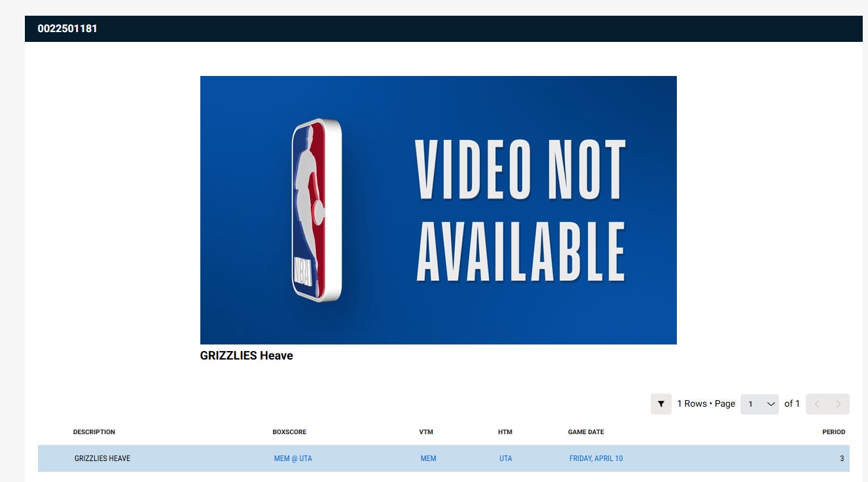Click the game ID 0022501181 title
Image resolution: width=868 pixels, height=482 pixels.
pos(67,29)
